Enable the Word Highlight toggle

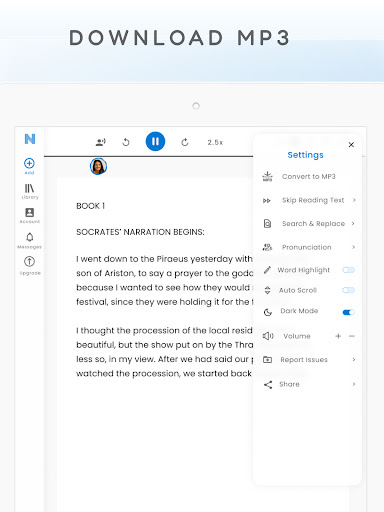348,270
